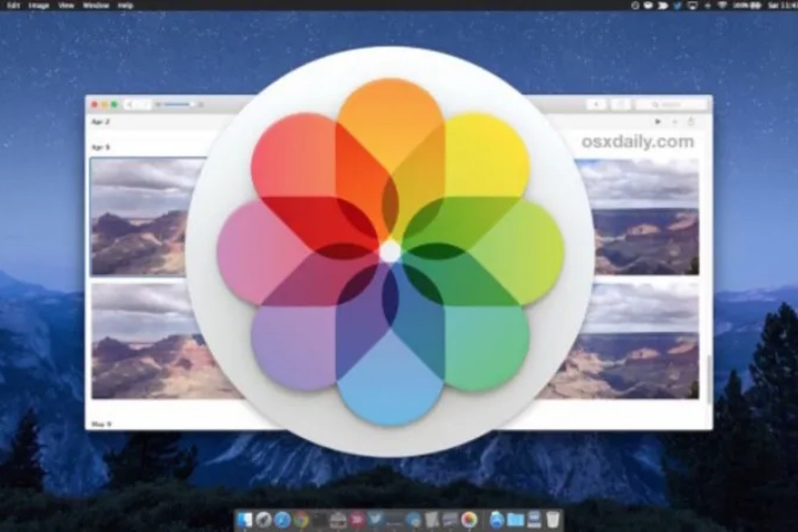Select the highlighted canyon photo thumbnail

(x=147, y=217)
